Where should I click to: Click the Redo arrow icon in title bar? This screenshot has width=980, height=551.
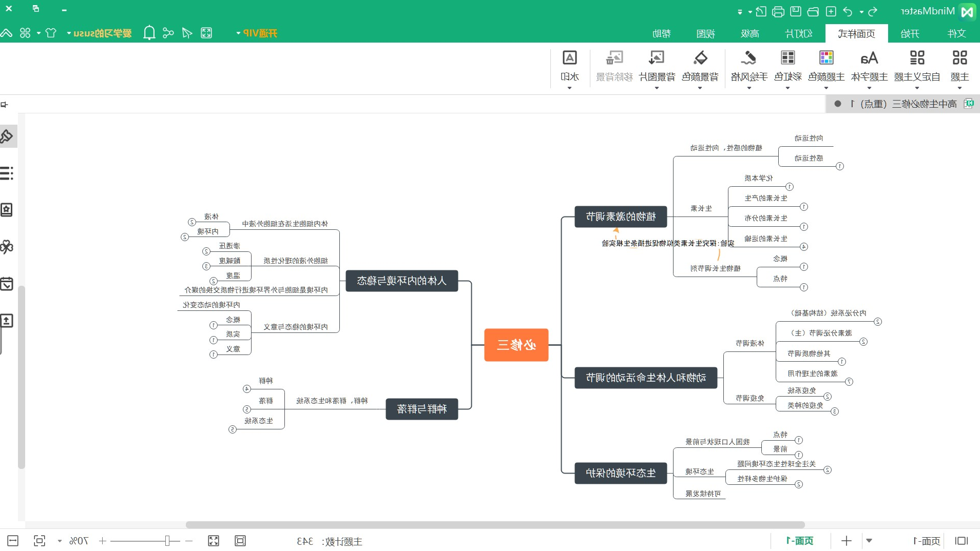[848, 11]
